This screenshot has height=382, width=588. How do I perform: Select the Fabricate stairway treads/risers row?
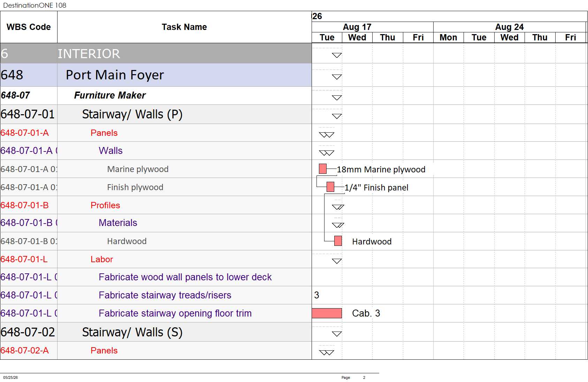(x=156, y=295)
